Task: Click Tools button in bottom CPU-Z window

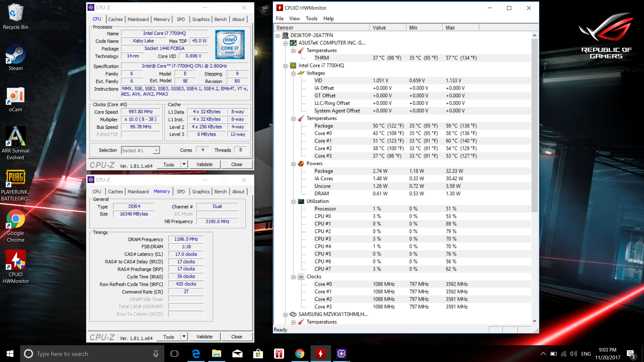Action: pos(169,337)
